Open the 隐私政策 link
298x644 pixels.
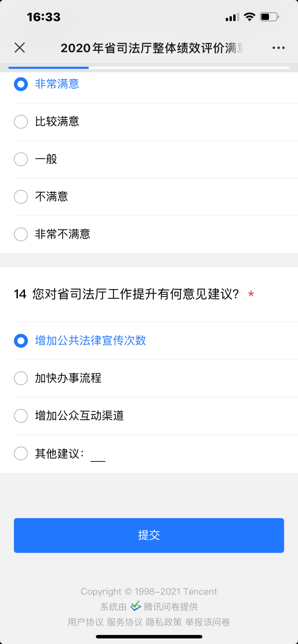click(x=164, y=622)
